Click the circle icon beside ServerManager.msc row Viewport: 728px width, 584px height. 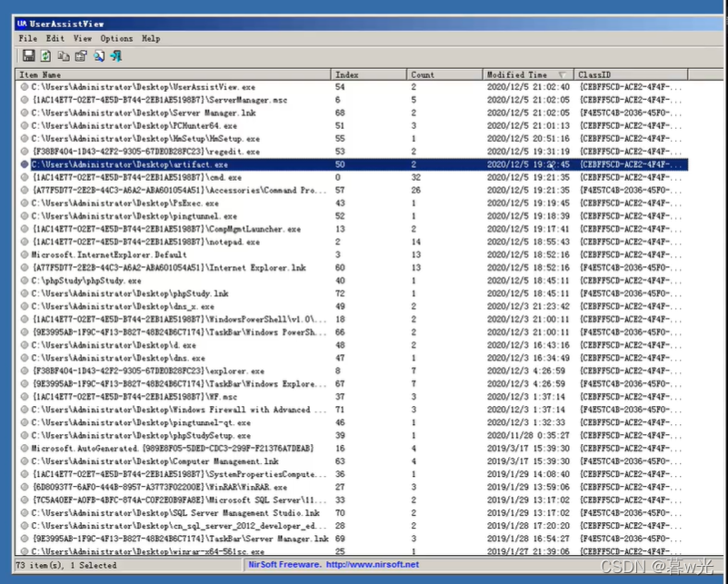pyautogui.click(x=25, y=100)
